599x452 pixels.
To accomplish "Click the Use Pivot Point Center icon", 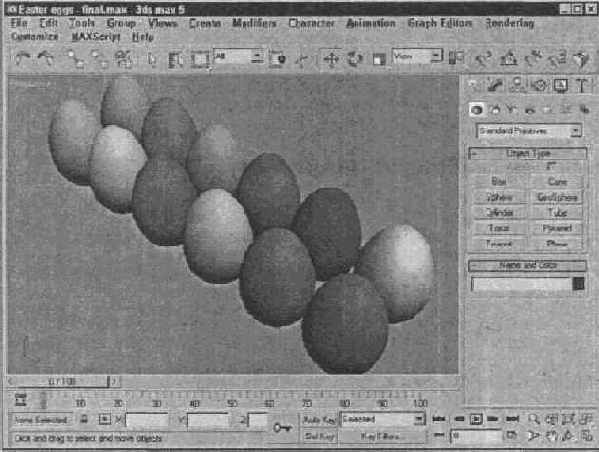I will [456, 58].
